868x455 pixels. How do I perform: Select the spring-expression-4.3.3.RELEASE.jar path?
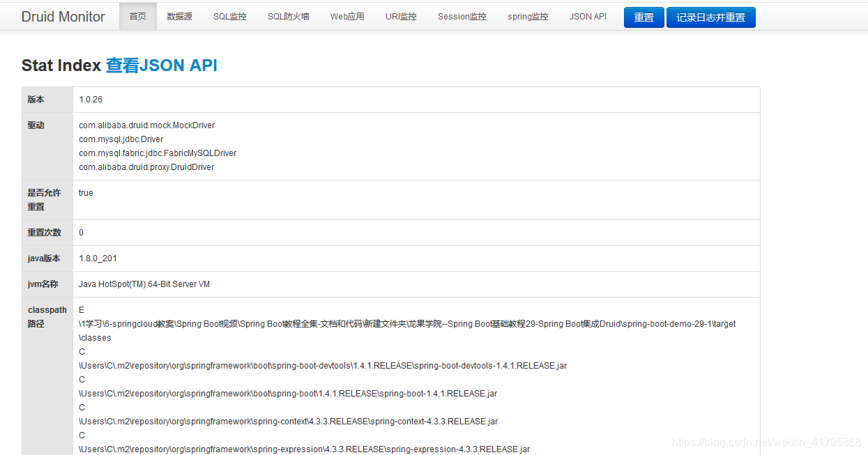click(305, 449)
